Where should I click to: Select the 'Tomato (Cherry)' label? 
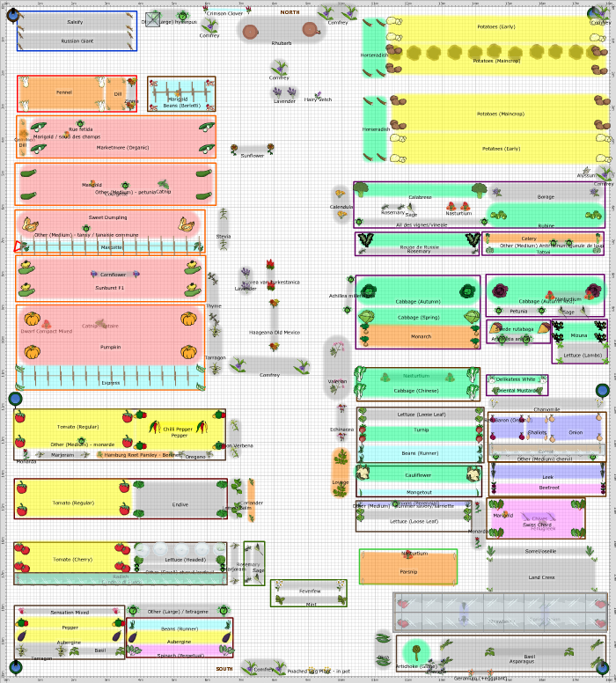72,559
